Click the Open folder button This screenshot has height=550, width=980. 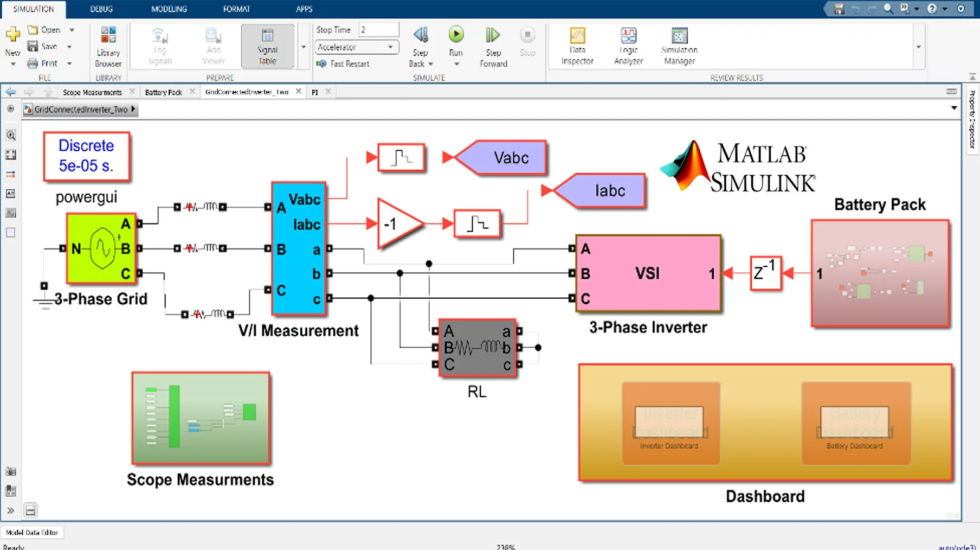43,30
